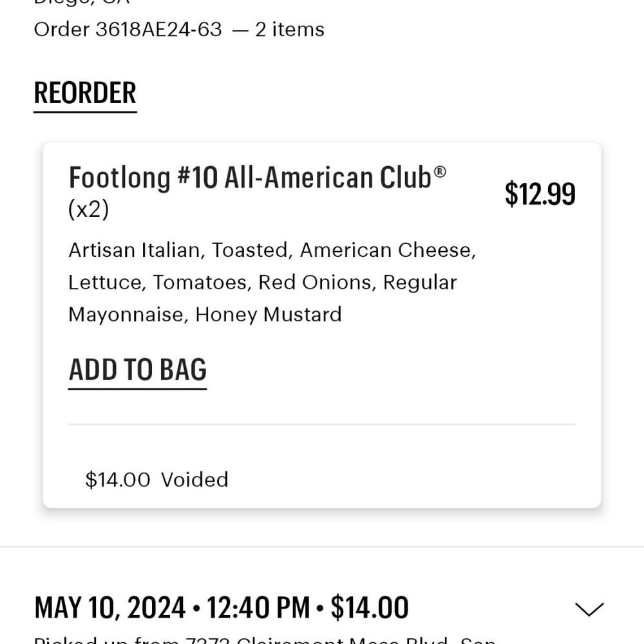
Task: Tap the REORDER link
Action: coord(85,93)
